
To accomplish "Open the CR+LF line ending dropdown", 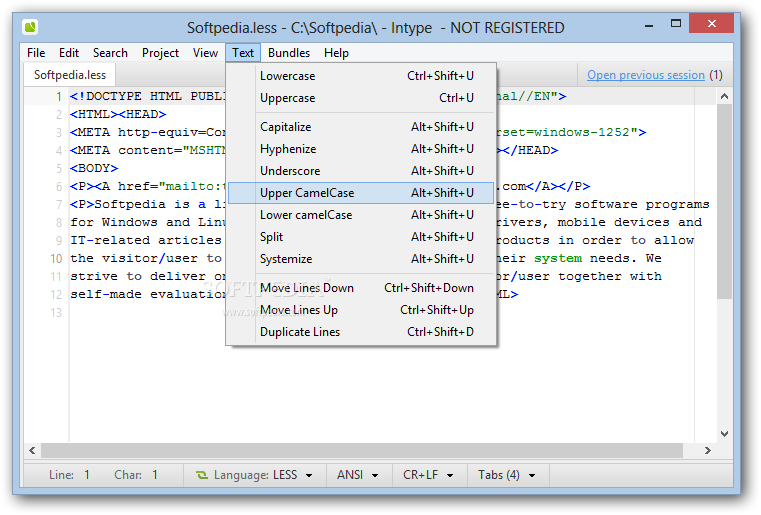I will coord(429,475).
